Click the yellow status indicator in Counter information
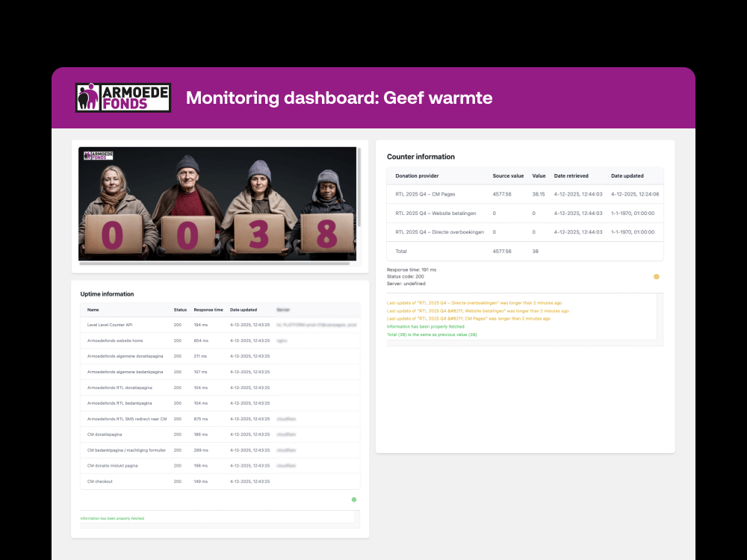 [x=656, y=276]
